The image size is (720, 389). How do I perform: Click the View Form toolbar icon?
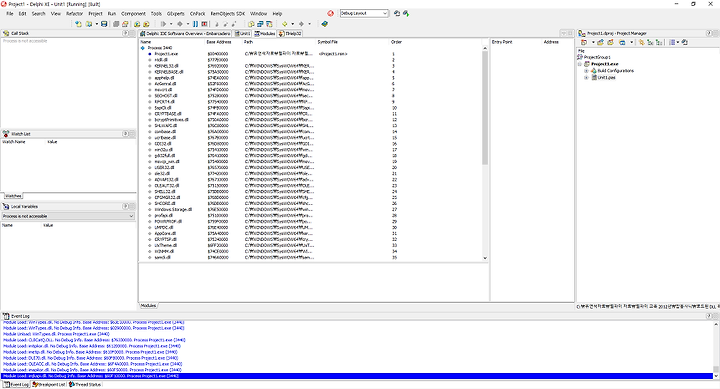coord(260,24)
